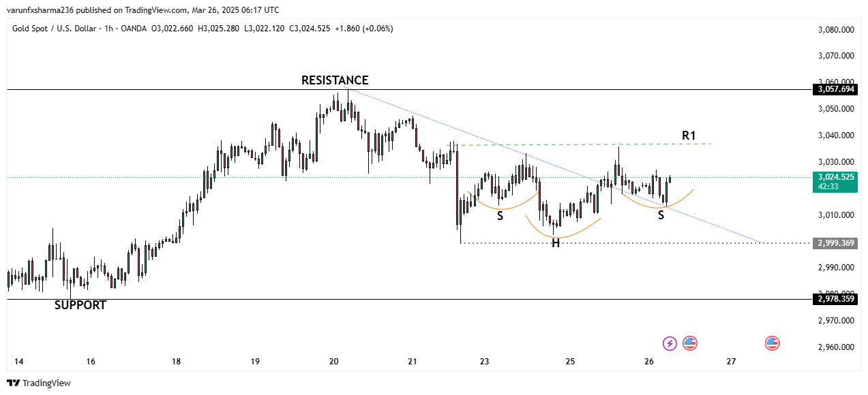Open the US flag event beside lightning icon
Viewport: 868px width, 395px height.
[690, 343]
